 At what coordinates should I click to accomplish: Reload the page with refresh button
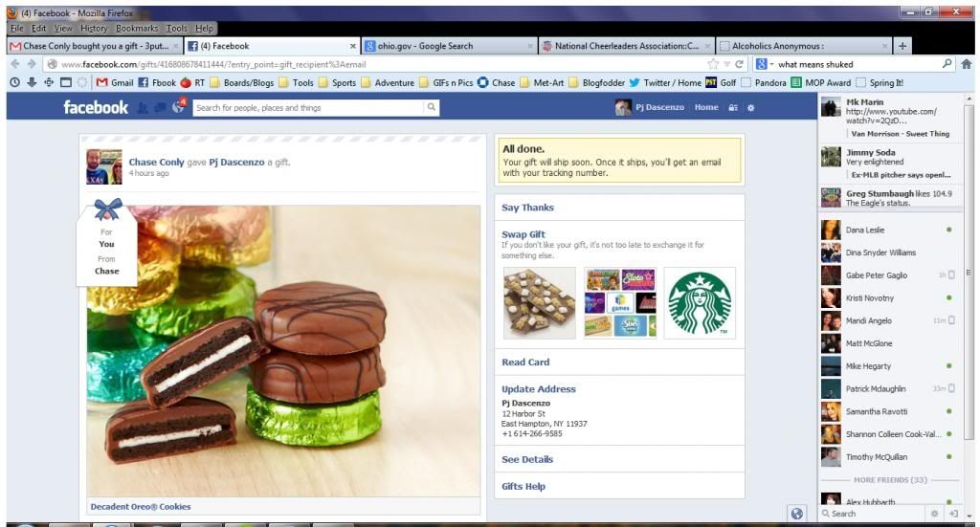pyautogui.click(x=740, y=64)
